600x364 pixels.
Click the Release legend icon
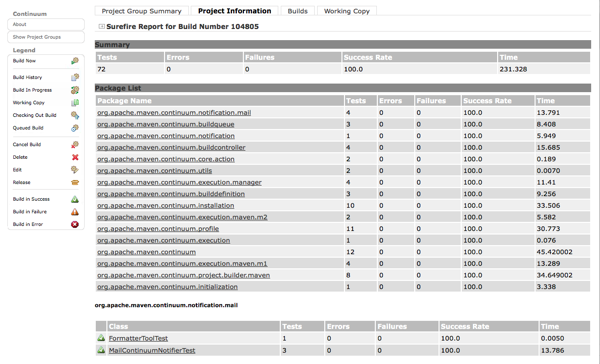(x=75, y=183)
